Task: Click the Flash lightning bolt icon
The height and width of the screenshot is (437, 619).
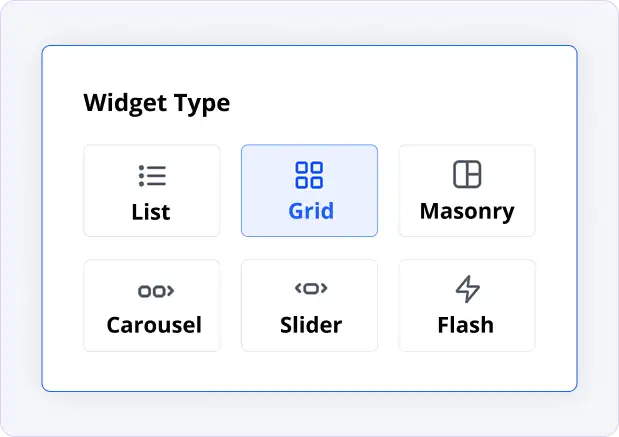Action: point(467,290)
